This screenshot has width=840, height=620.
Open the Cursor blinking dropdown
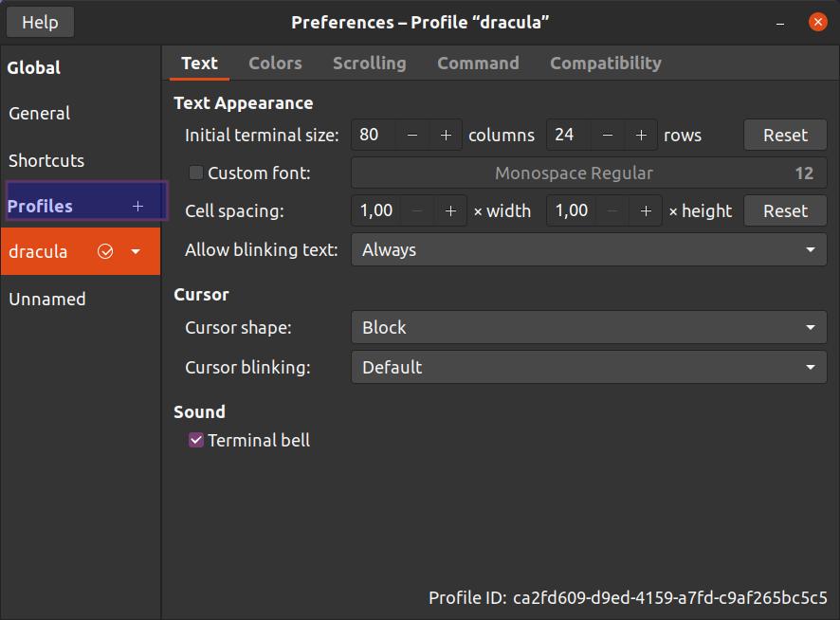(x=589, y=367)
